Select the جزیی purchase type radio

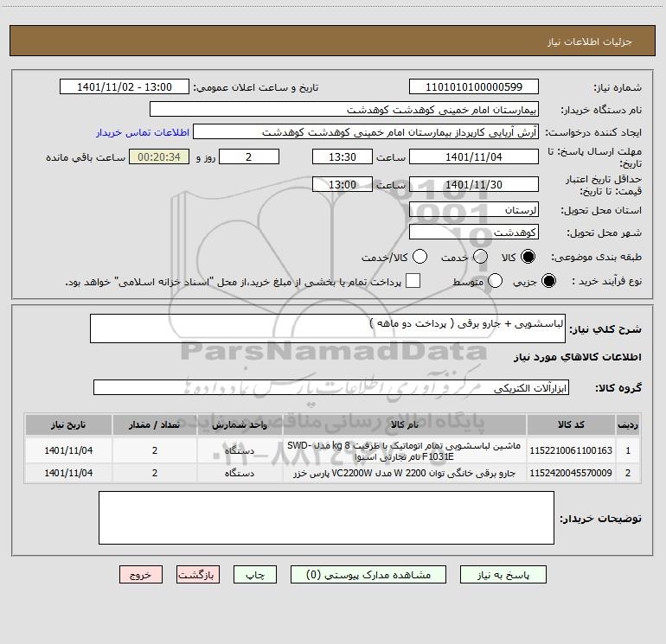point(548,281)
